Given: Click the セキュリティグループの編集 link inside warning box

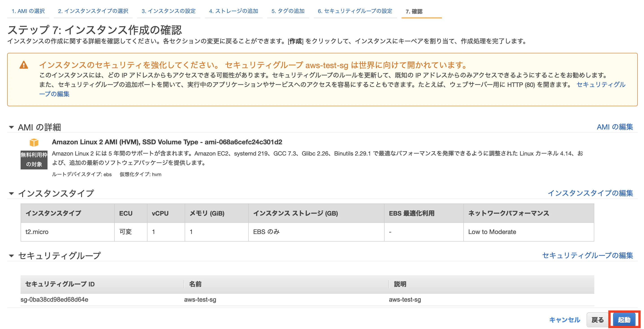Looking at the screenshot, I should 601,84.
